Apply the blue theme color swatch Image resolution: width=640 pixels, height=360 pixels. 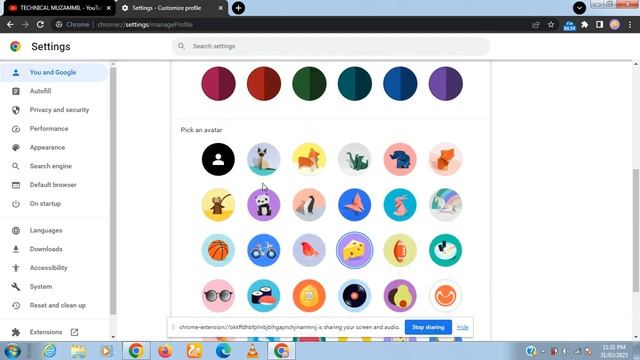tap(400, 84)
